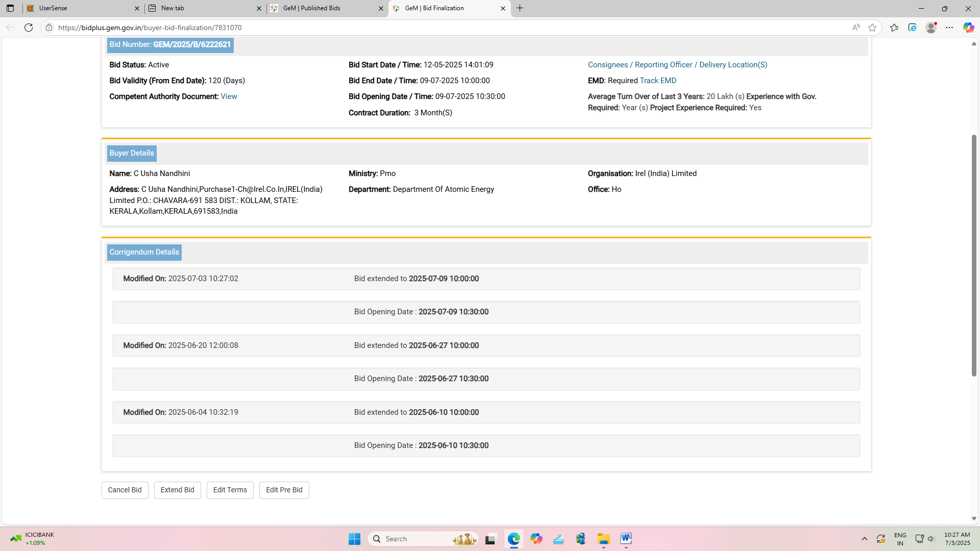Click the Edit Pre Bid button

[x=284, y=490]
